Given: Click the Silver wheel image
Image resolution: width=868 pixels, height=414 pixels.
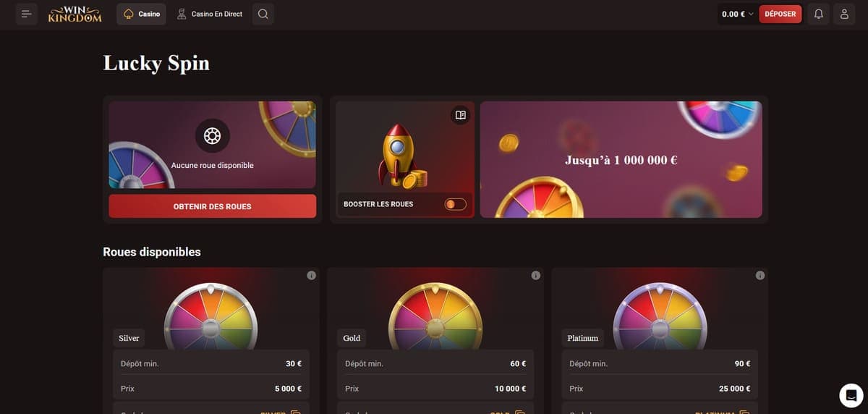Looking at the screenshot, I should point(210,316).
